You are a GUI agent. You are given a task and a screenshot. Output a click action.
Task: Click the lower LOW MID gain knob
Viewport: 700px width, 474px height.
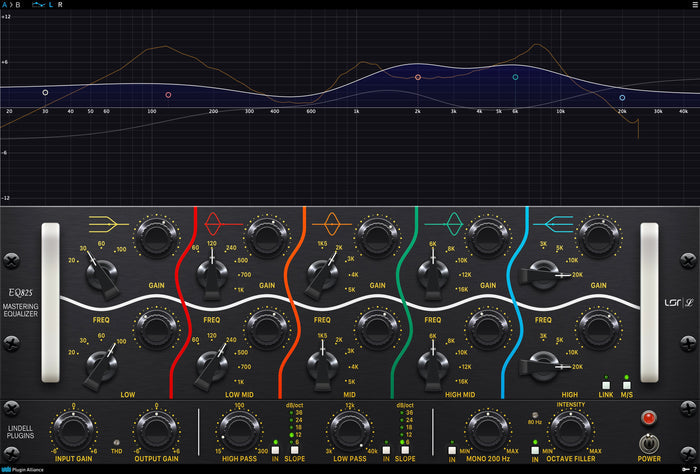(x=267, y=329)
